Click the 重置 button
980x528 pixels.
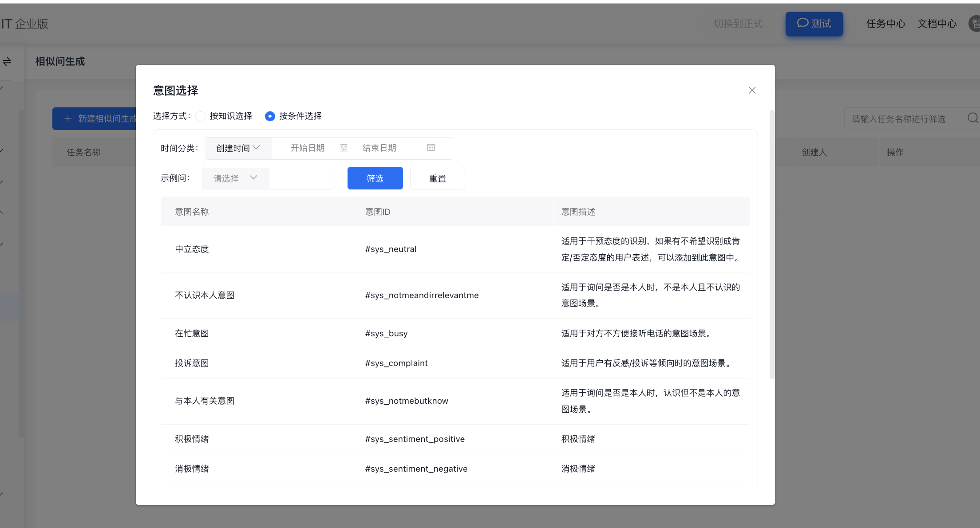point(438,178)
